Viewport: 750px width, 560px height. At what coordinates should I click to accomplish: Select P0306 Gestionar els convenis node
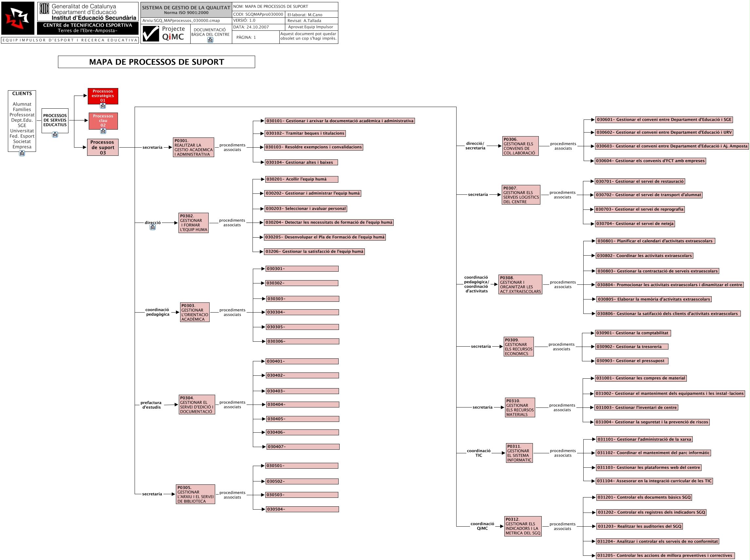tap(520, 146)
